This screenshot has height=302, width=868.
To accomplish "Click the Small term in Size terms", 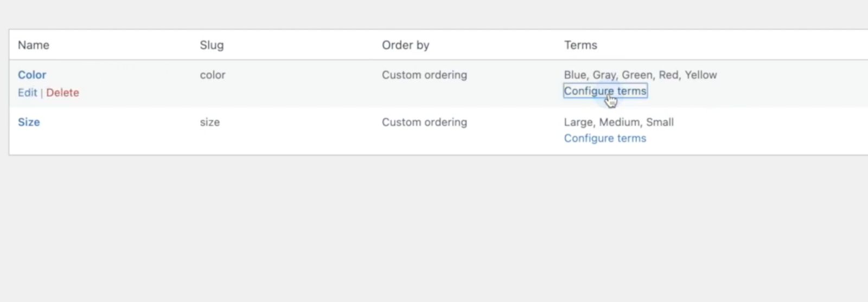I will coord(660,122).
